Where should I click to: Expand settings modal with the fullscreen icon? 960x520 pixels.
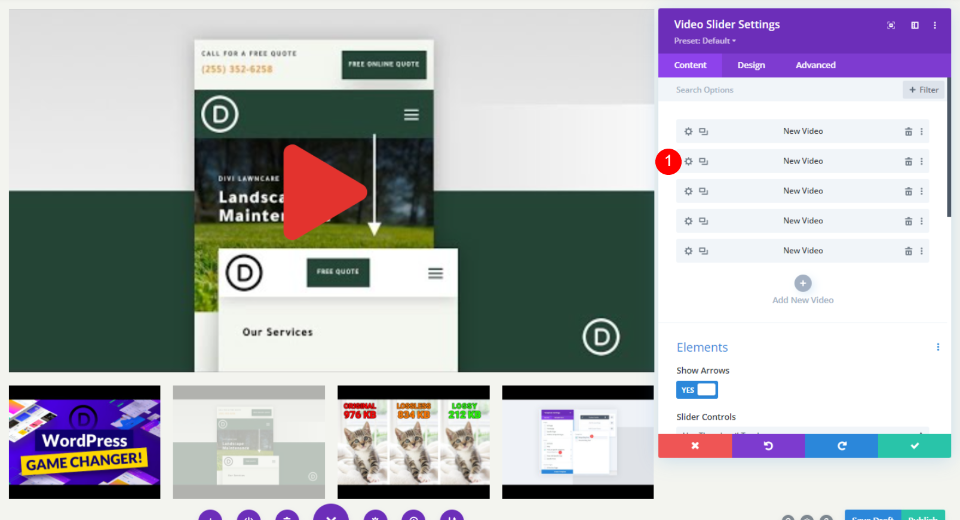tap(891, 25)
